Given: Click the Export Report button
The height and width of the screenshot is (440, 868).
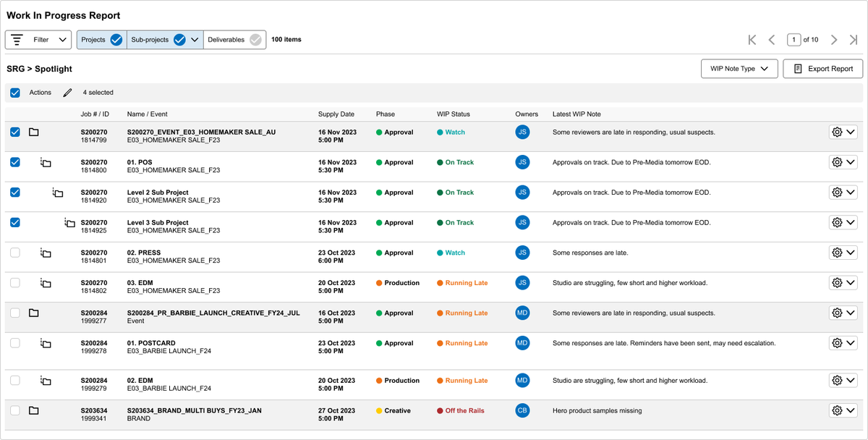Looking at the screenshot, I should tap(823, 69).
